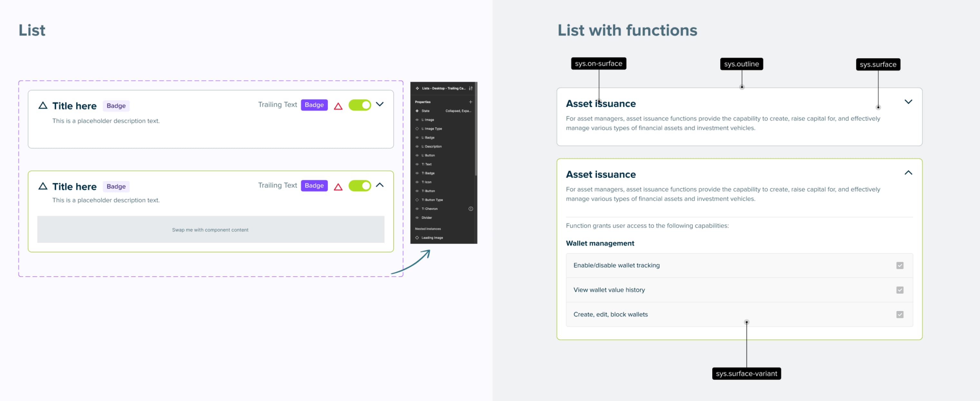
Task: Click the diamond icon beside L: Image Type
Action: (417, 129)
